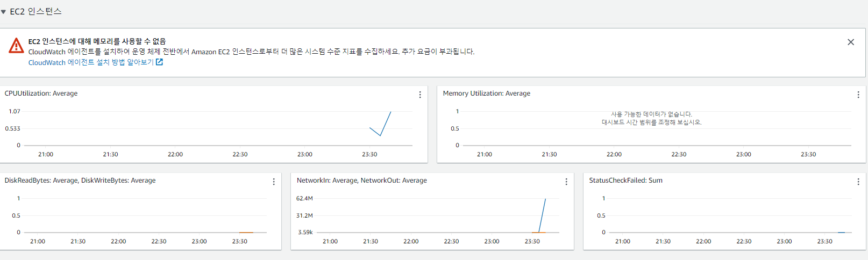868x260 pixels.
Task: Click orange DiskWriteBytes segment in disk chart
Action: point(246,232)
